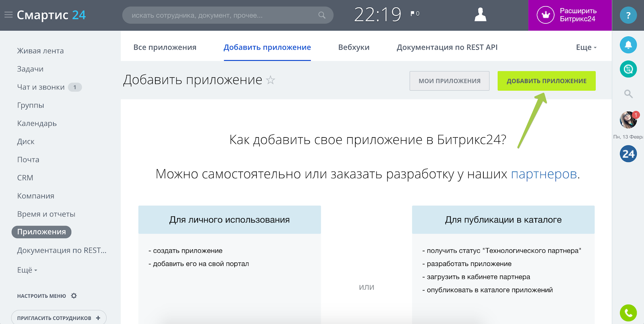
Task: Open the user profile icon
Action: pos(480,15)
